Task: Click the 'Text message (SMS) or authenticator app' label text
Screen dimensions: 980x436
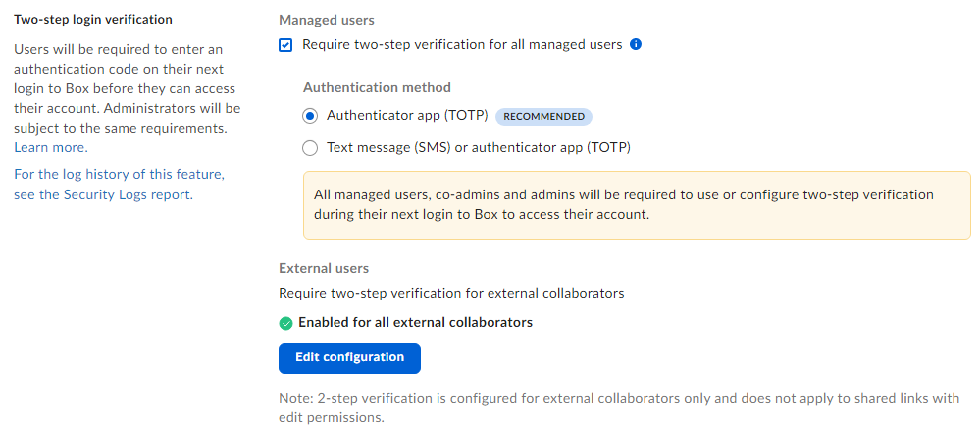Action: point(478,148)
